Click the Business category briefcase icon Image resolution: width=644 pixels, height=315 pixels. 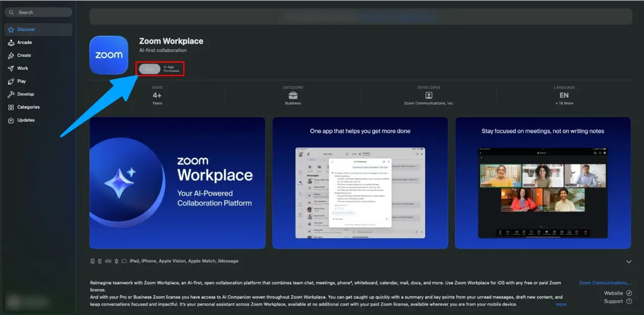point(293,96)
